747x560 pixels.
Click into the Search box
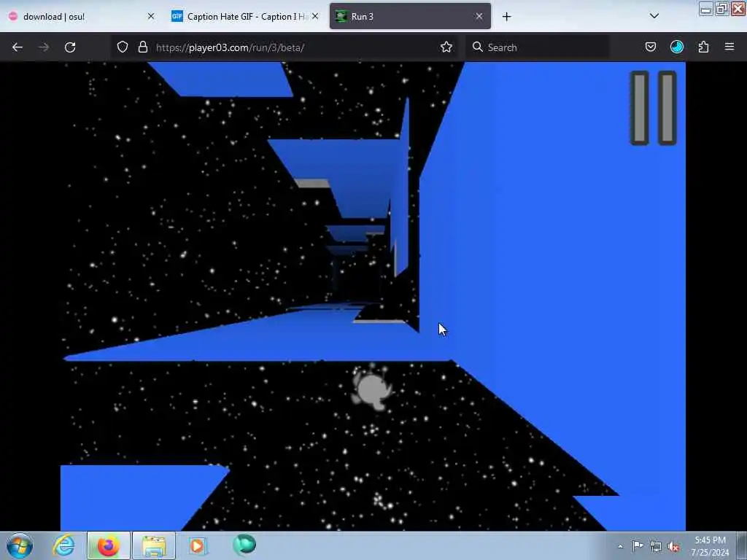coord(538,47)
